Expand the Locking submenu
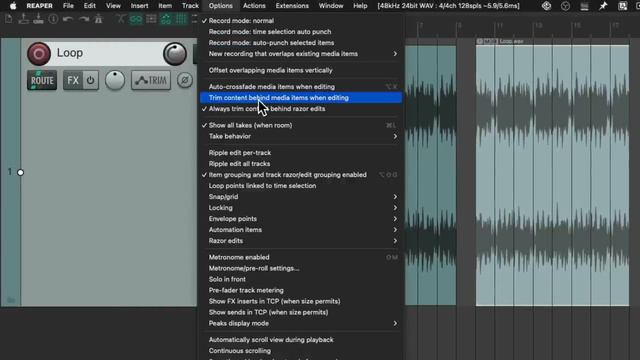 point(301,208)
